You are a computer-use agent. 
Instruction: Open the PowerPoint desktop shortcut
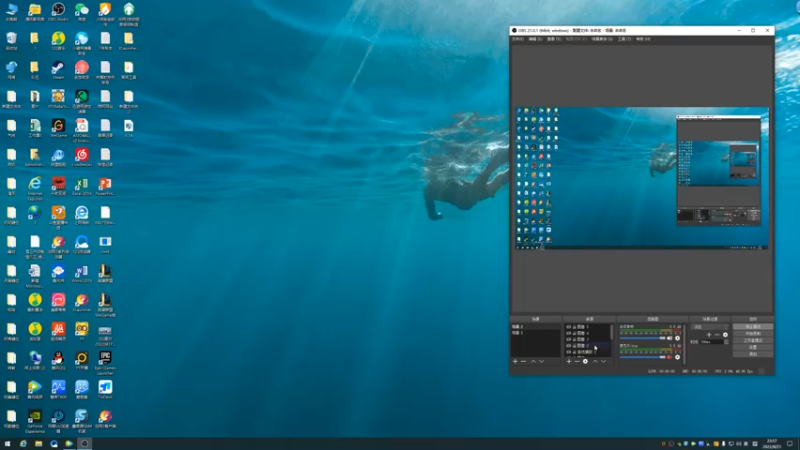click(105, 186)
